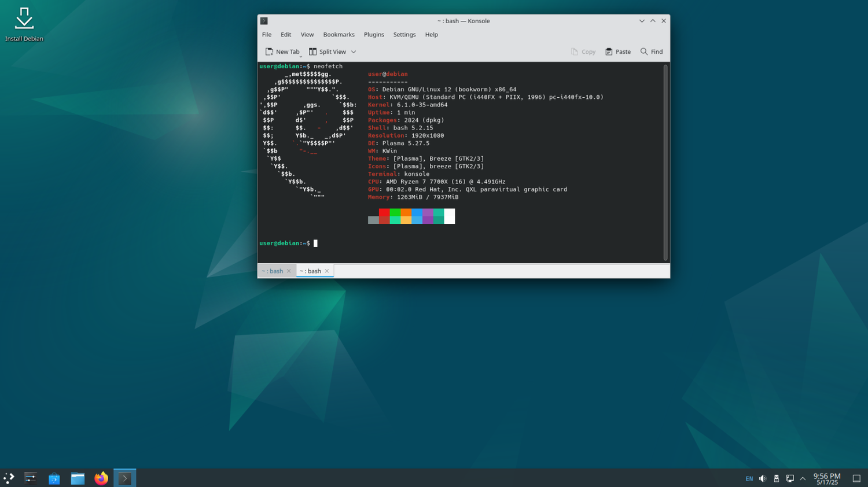868x487 pixels.
Task: Click the Copy button in the toolbar
Action: (x=583, y=51)
